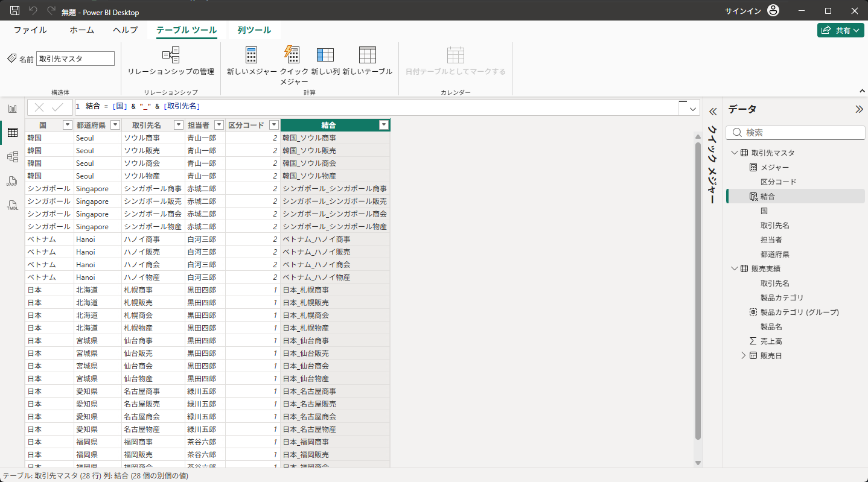This screenshot has width=868, height=482.
Task: Collapse 販売実績 table tree node
Action: click(734, 268)
